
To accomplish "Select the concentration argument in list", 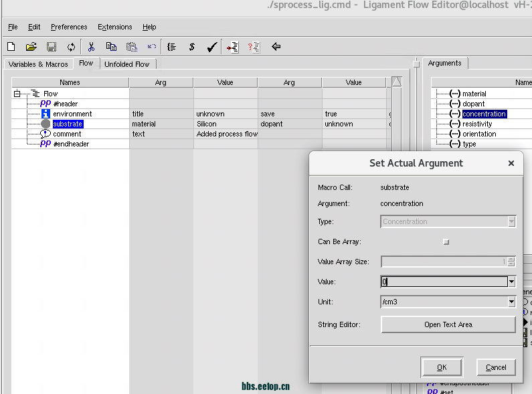I will [484, 114].
